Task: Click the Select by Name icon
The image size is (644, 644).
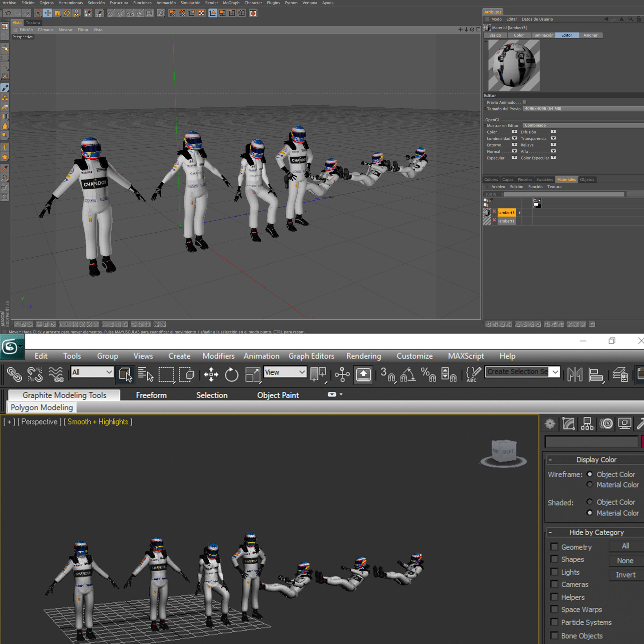Action: (x=145, y=374)
